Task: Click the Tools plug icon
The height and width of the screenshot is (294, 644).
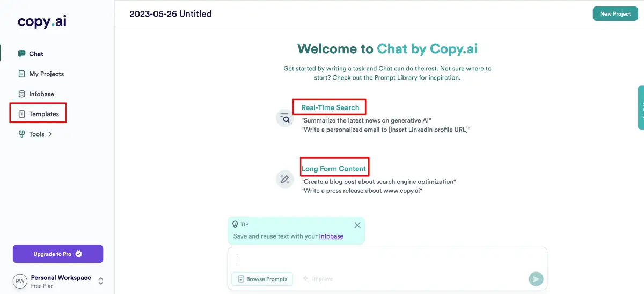Action: [21, 134]
